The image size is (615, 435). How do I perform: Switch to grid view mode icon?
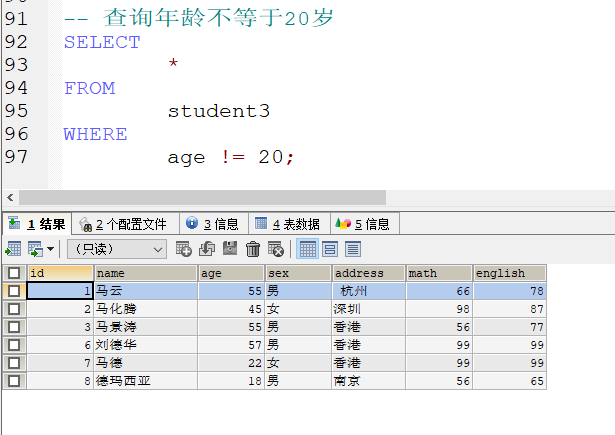tap(307, 249)
